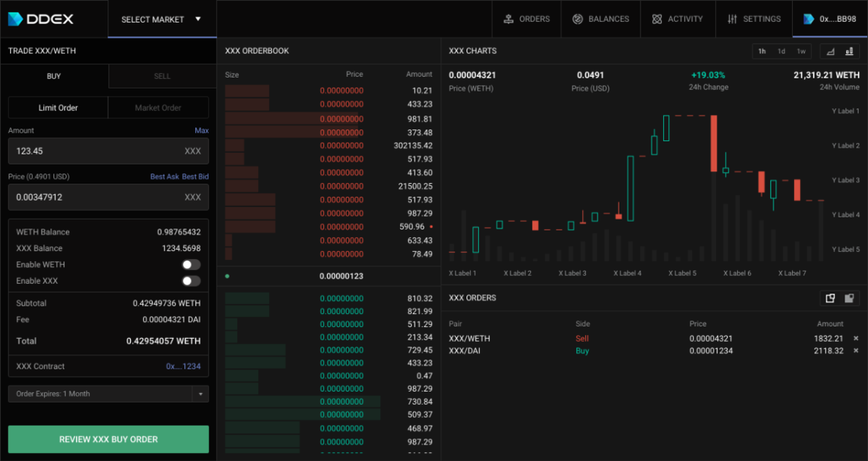
Task: Select the ask row with amount 21500.25
Action: (x=329, y=186)
